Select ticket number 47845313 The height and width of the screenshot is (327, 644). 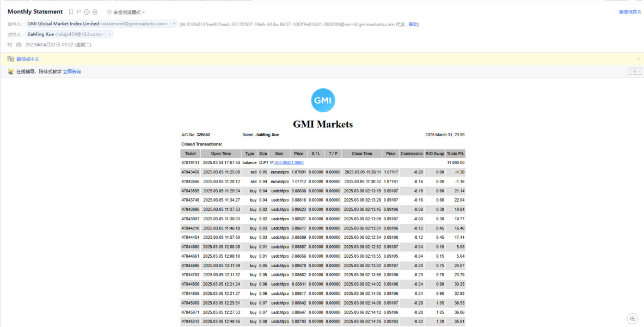click(190, 322)
